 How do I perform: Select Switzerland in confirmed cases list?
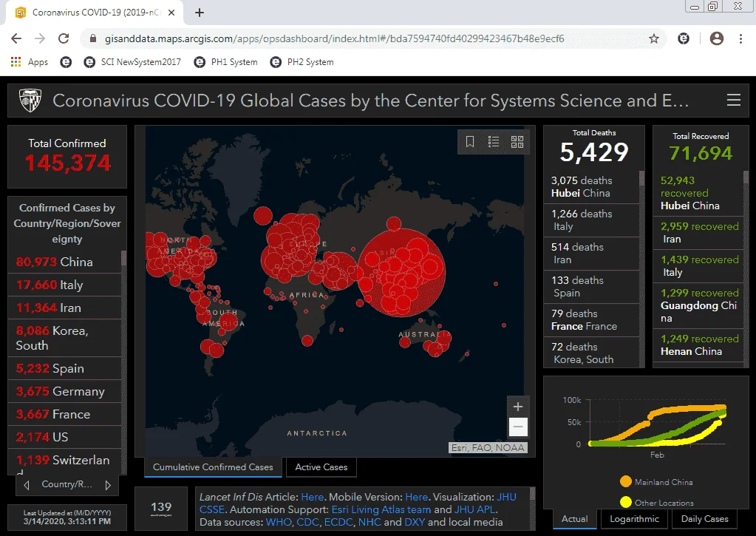[x=64, y=462]
